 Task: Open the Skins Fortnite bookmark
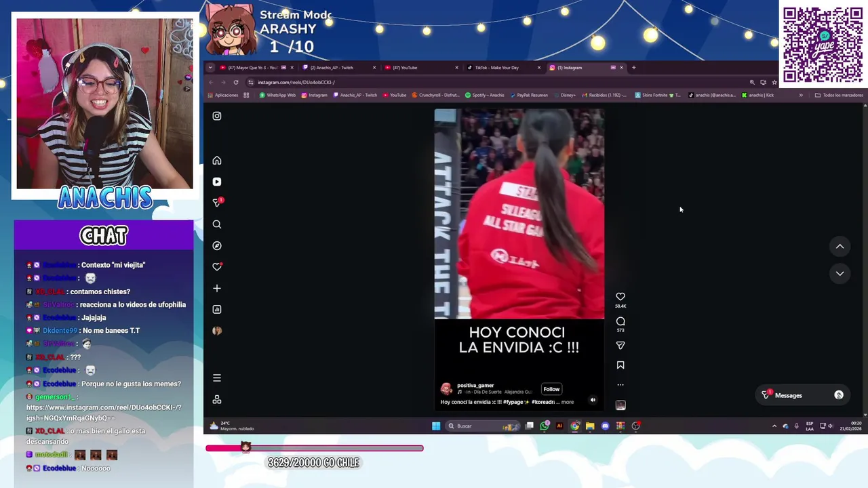(658, 95)
